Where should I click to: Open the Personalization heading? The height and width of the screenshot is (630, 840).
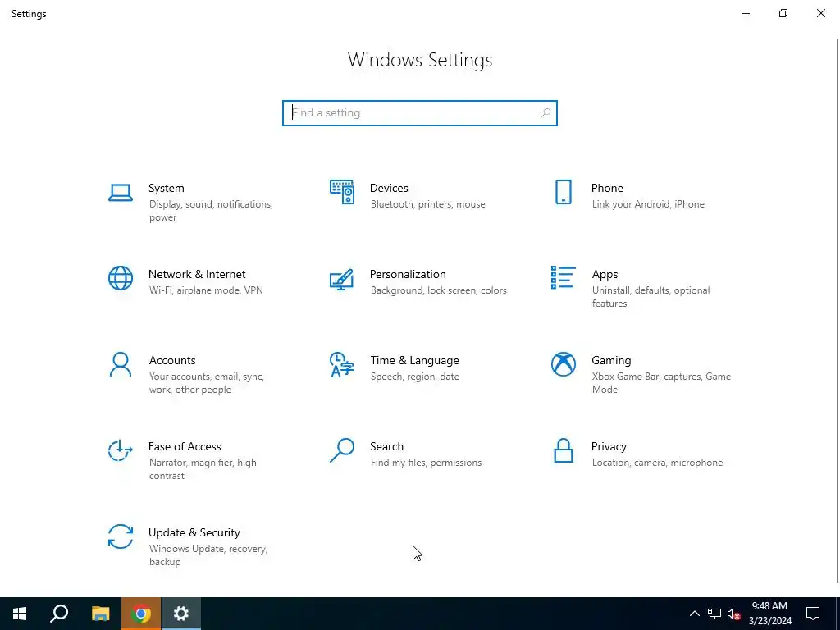tap(408, 274)
